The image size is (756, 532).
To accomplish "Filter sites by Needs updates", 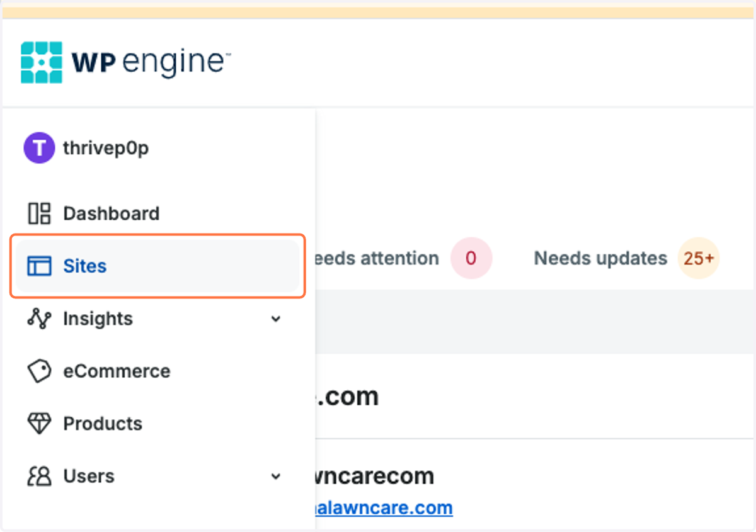I will point(600,258).
